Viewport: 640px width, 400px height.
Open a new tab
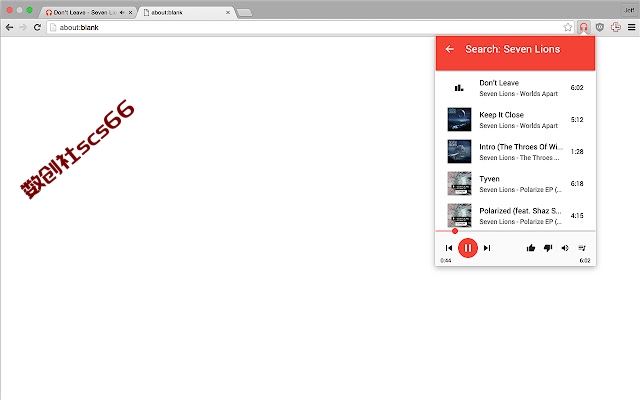tap(244, 13)
